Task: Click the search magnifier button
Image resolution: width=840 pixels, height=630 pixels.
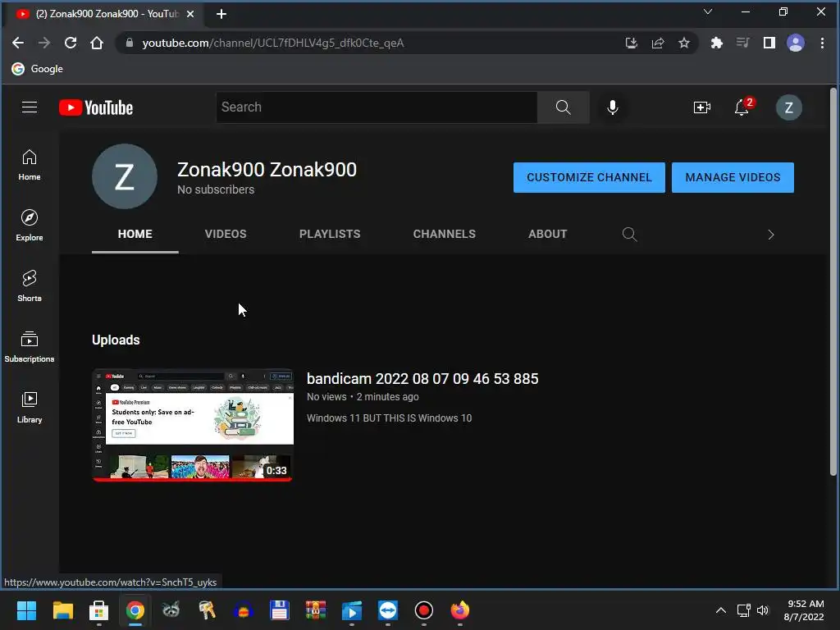Action: pyautogui.click(x=563, y=107)
